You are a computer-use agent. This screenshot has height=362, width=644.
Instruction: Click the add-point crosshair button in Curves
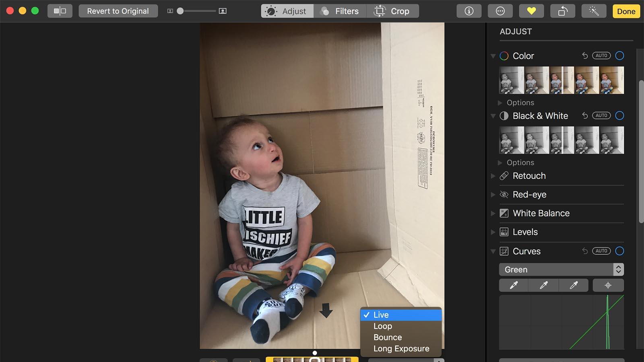[608, 285]
